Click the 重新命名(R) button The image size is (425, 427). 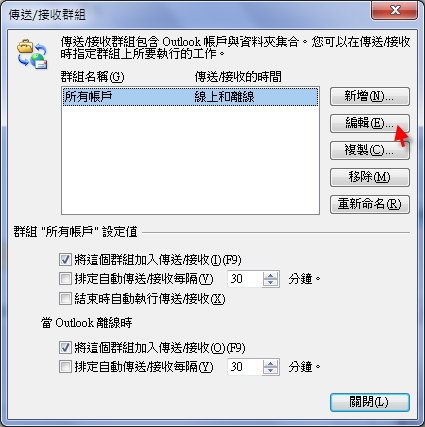point(370,204)
